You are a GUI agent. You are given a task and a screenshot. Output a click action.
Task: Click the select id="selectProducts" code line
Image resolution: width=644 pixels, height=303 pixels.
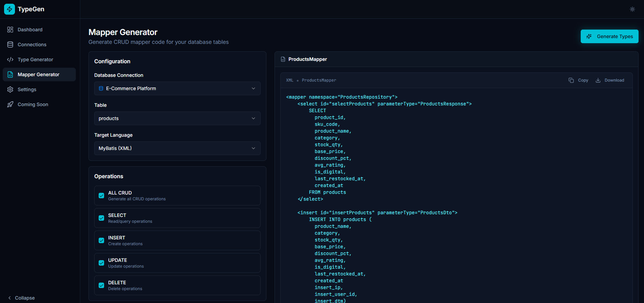tap(384, 104)
